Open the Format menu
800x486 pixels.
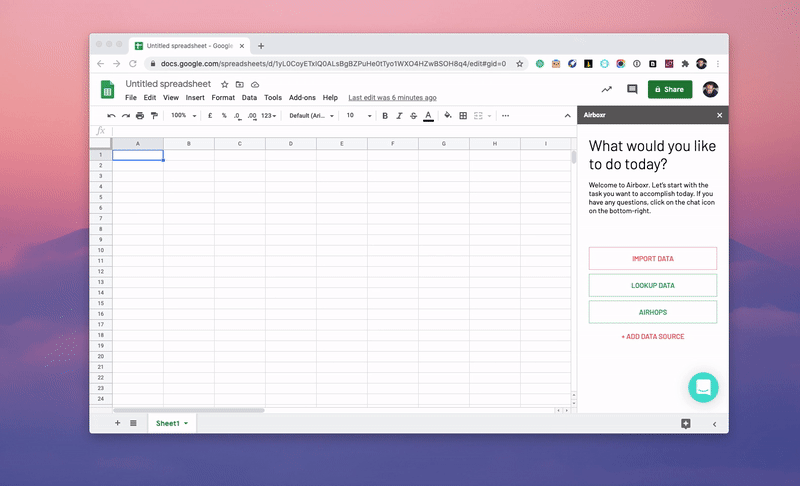tap(223, 97)
